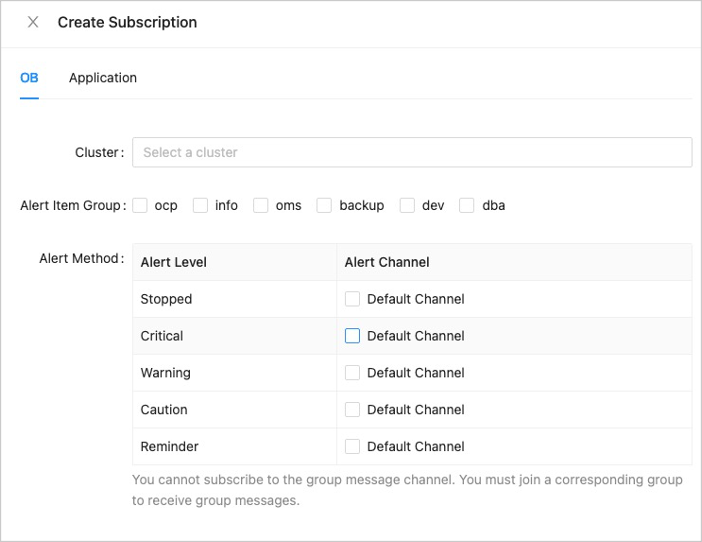Check Default Channel for Stopped level
This screenshot has height=542, width=702.
coord(352,299)
